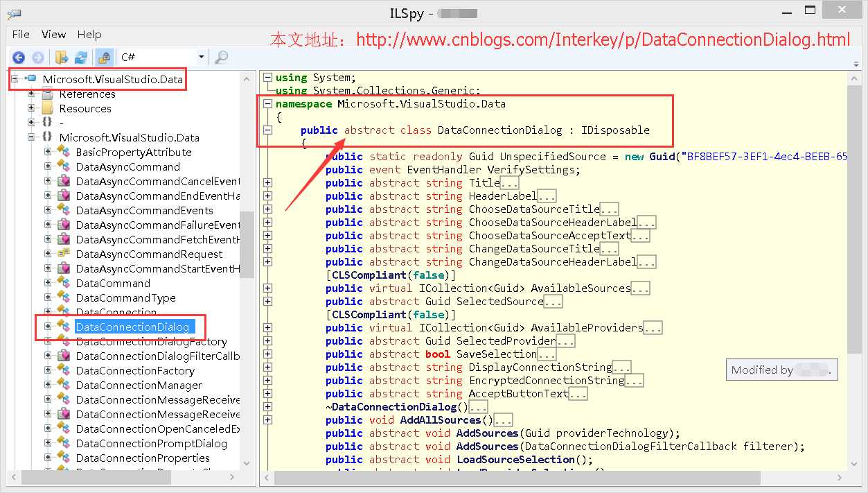Expand the References tree node

coord(31,94)
